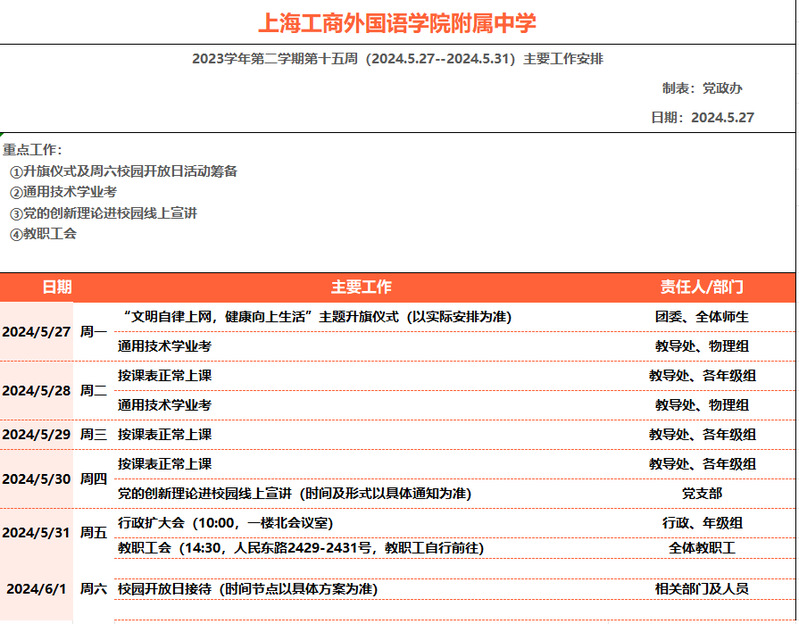Select Tuesday's 按课表正常上课 cell
The image size is (799, 624).
pos(165,376)
